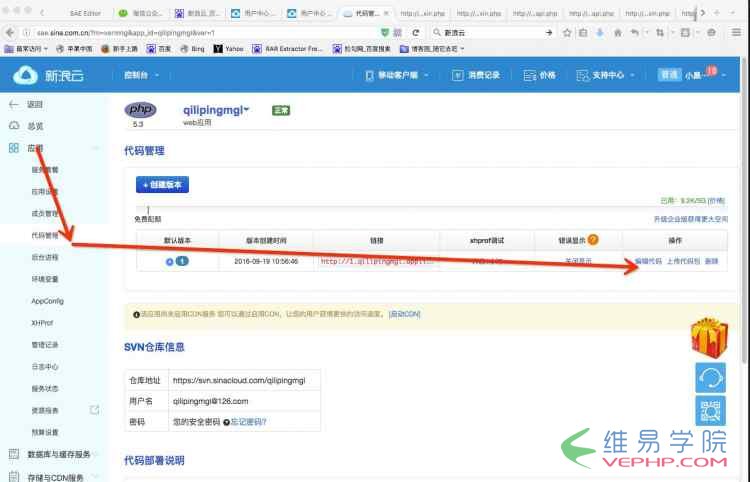Open the browser downloads arrow icon
Screen dimensions: 750x482
pos(600,33)
